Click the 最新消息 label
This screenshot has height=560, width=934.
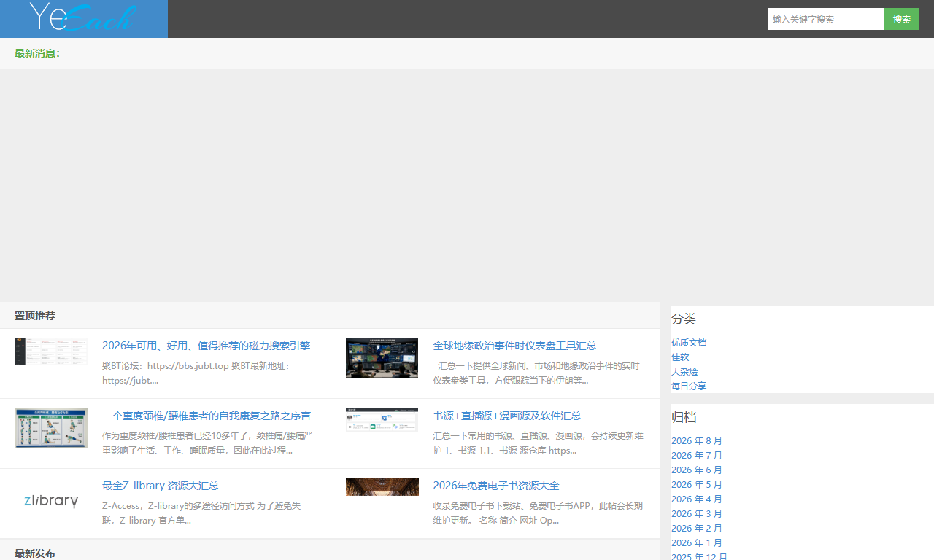tap(37, 53)
